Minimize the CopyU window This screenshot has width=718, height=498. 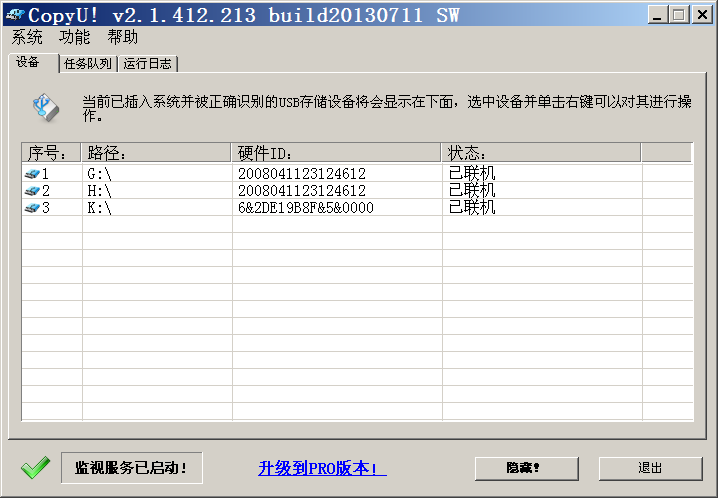pyautogui.click(x=658, y=15)
